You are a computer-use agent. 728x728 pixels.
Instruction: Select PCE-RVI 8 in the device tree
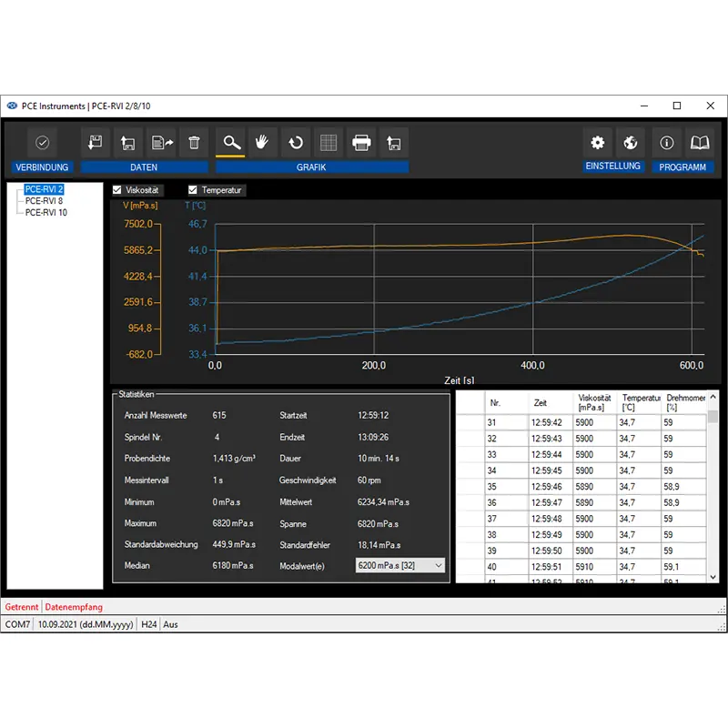pos(45,201)
